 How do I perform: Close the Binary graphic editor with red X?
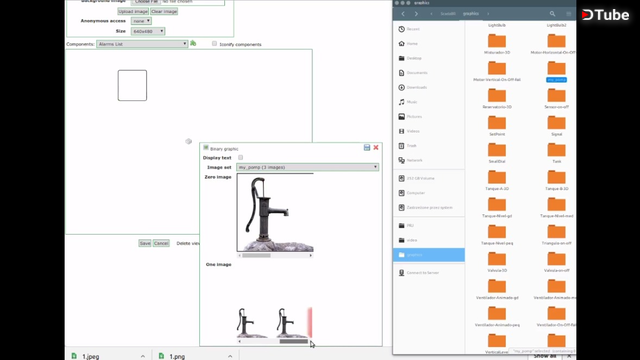point(376,147)
